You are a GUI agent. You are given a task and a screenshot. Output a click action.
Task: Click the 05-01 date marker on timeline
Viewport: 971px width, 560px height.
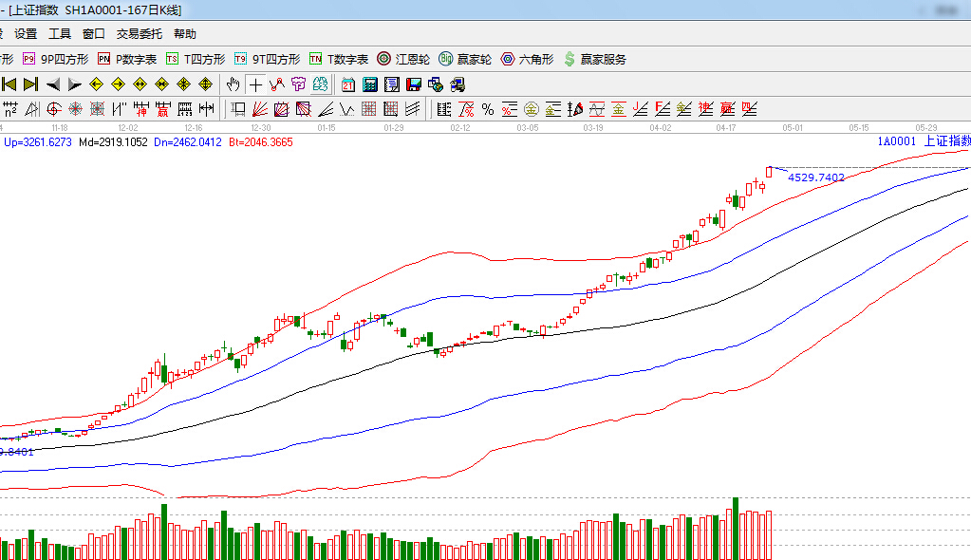point(793,127)
